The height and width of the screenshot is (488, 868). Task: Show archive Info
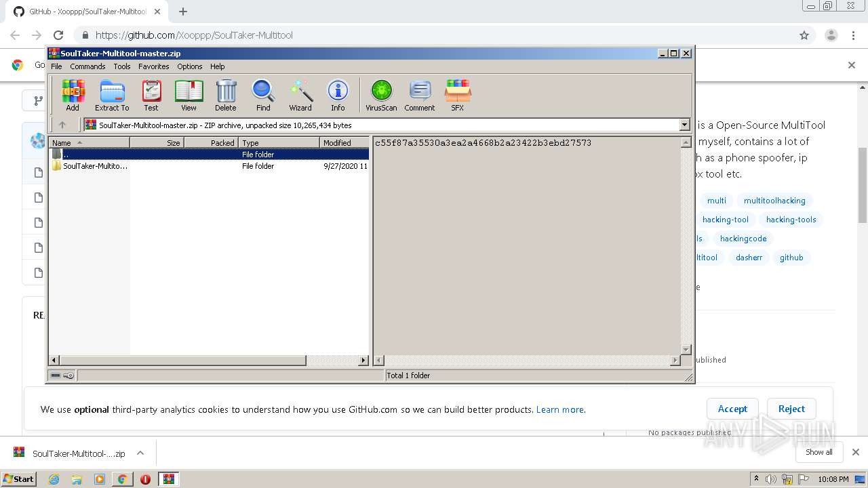click(x=338, y=95)
